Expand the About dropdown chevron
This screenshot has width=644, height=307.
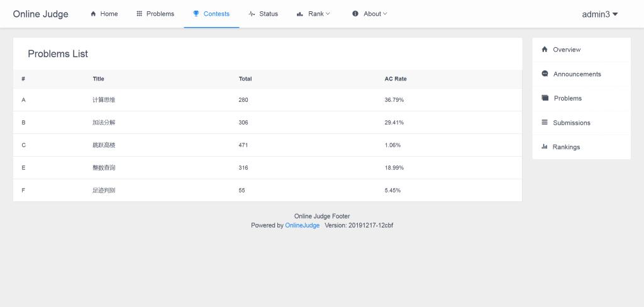(x=385, y=14)
